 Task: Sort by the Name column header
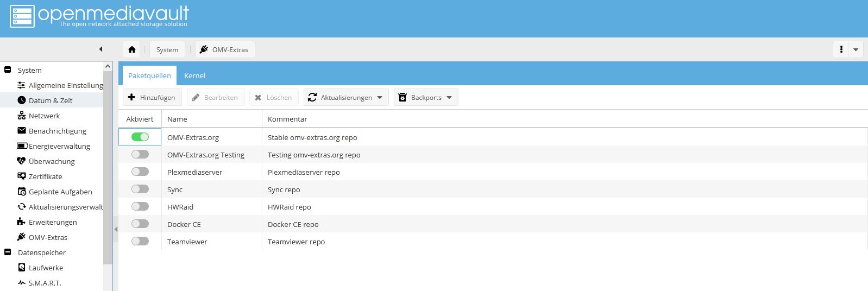tap(211, 119)
